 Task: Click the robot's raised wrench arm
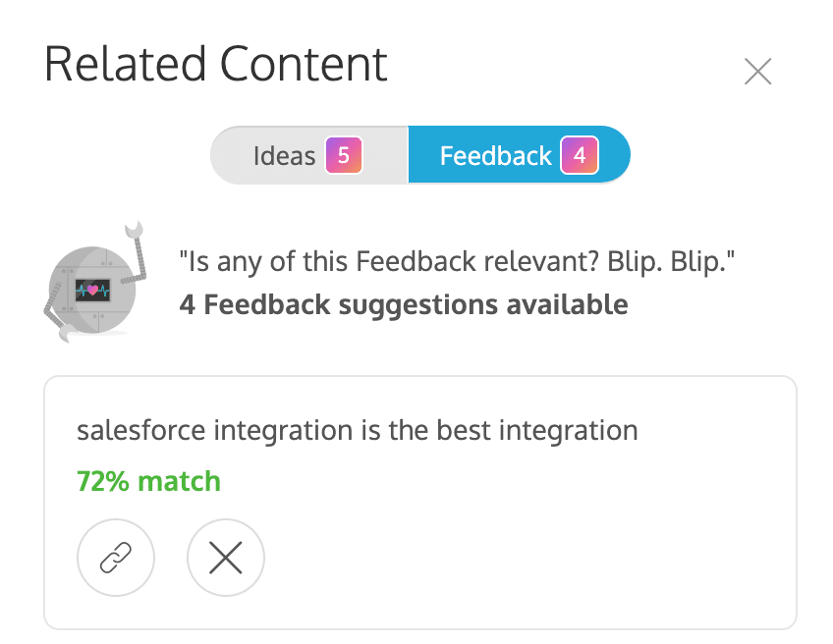point(137,247)
